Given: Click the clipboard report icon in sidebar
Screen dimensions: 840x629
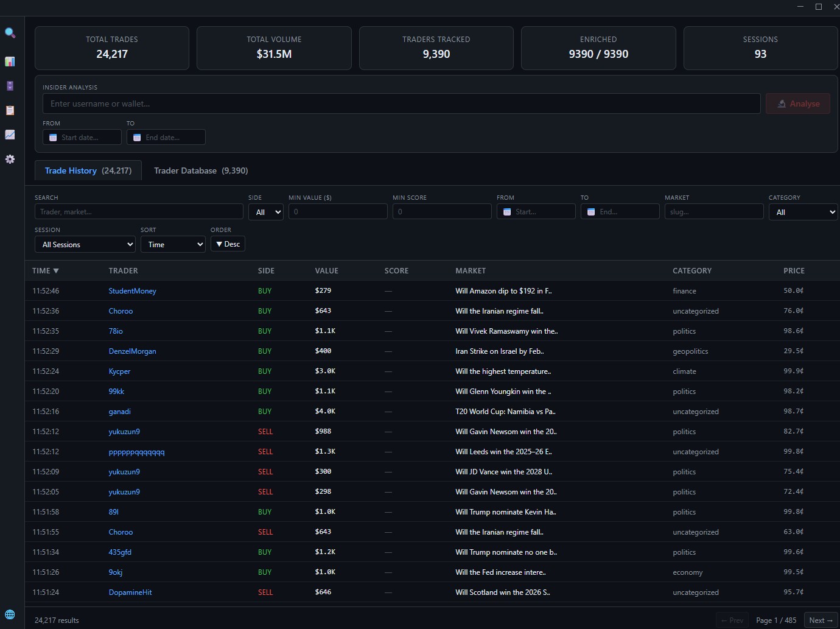Looking at the screenshot, I should tap(10, 110).
